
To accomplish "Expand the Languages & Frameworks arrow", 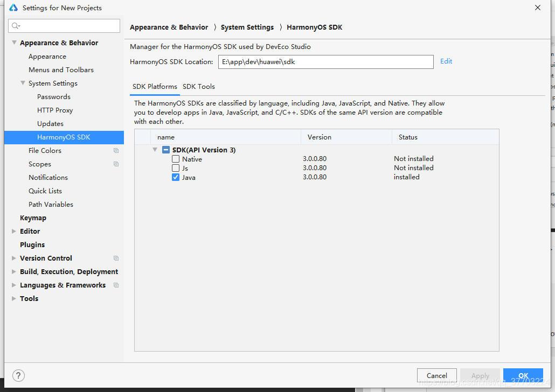I will 14,285.
